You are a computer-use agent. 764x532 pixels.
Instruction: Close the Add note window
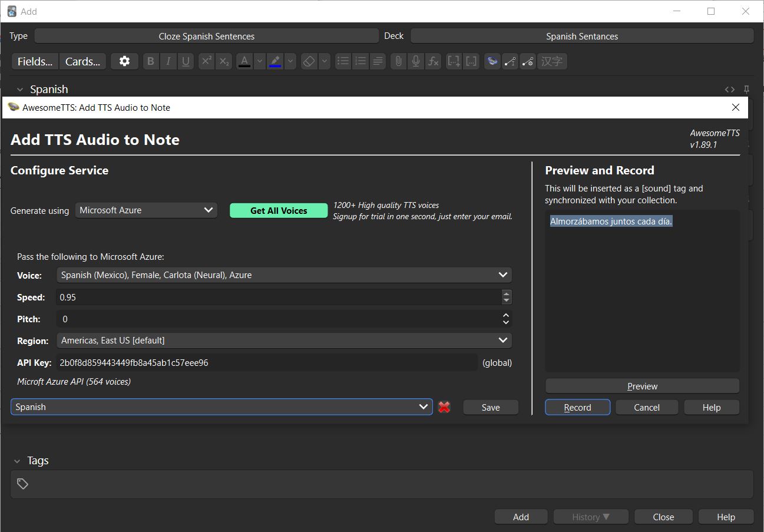(x=663, y=517)
